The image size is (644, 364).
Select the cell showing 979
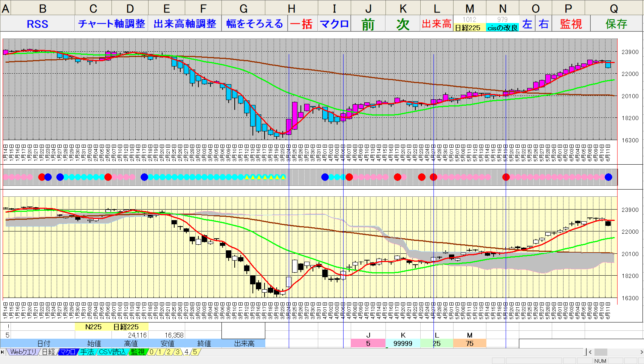[502, 20]
